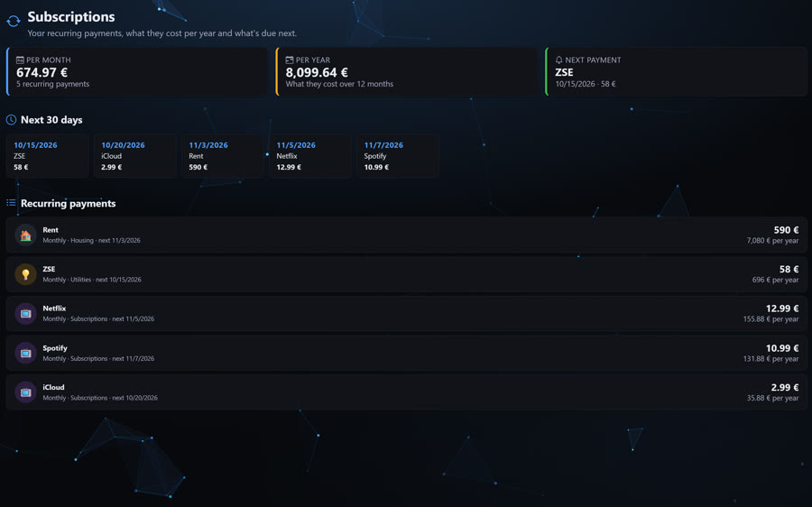Select the Rent name in recurring payments

click(x=51, y=230)
